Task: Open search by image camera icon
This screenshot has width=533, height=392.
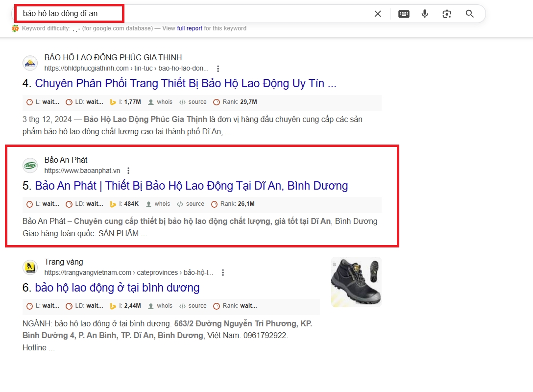Action: point(447,14)
